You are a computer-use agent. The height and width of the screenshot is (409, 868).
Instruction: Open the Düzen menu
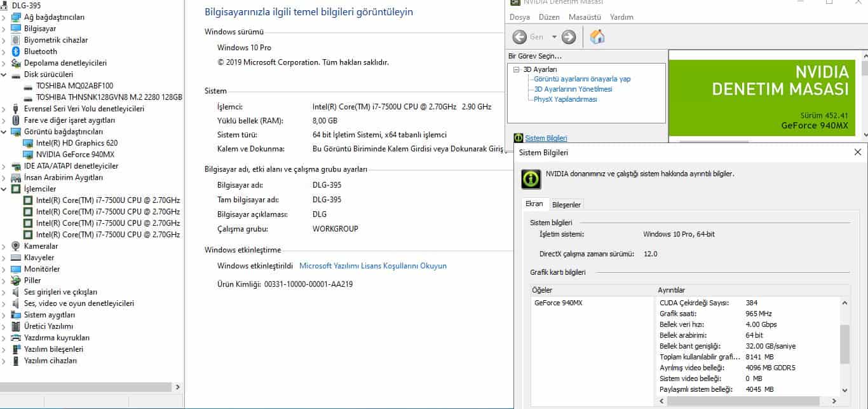pos(549,17)
